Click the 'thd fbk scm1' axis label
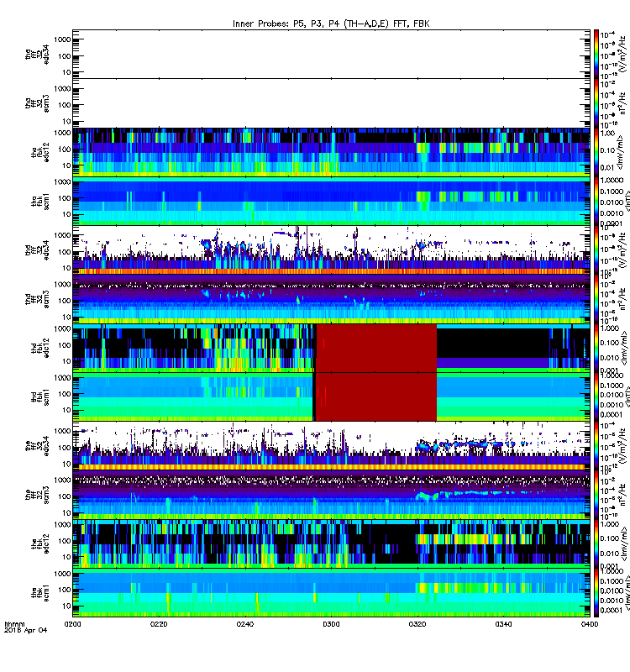 click(40, 397)
